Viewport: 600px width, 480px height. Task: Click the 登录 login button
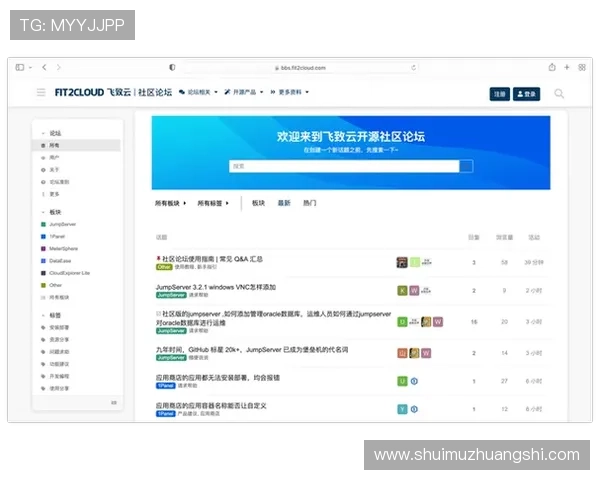pyautogui.click(x=527, y=94)
